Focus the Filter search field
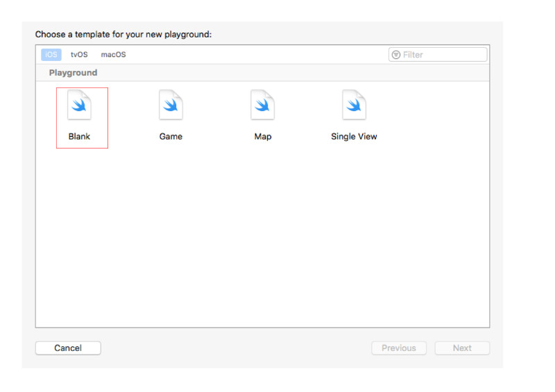 (438, 55)
